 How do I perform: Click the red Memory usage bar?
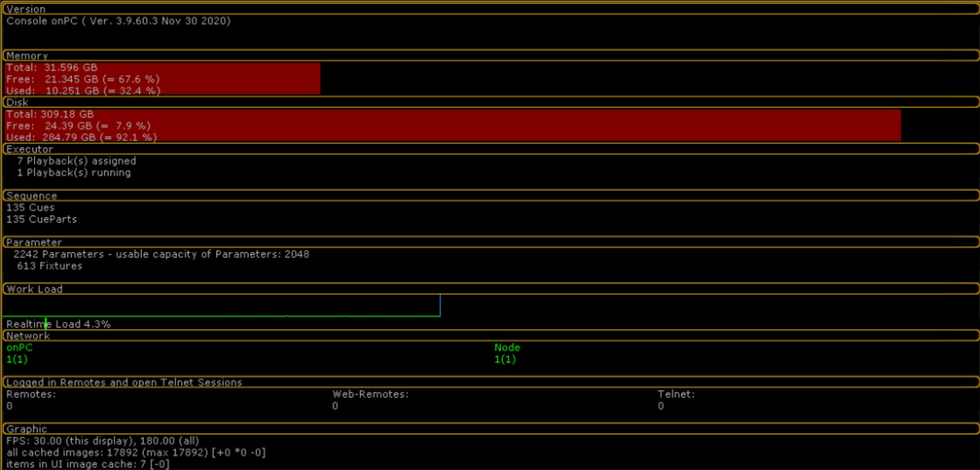pyautogui.click(x=162, y=79)
